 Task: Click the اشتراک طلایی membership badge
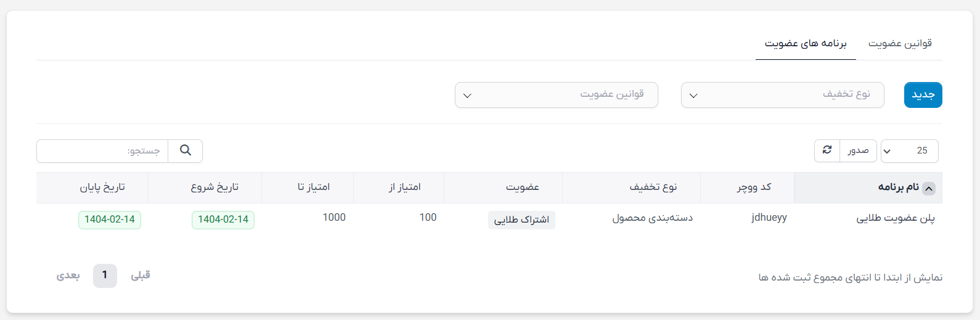coord(521,220)
